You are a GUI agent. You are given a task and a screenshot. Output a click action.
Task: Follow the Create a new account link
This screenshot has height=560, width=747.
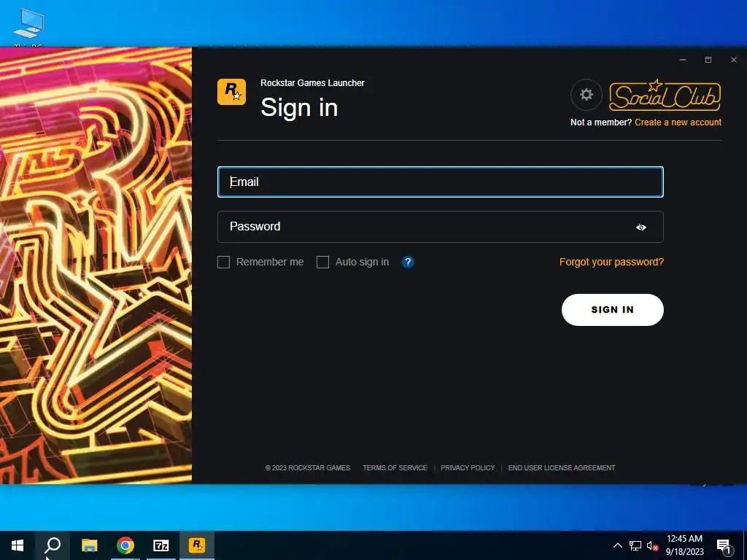[x=678, y=122]
